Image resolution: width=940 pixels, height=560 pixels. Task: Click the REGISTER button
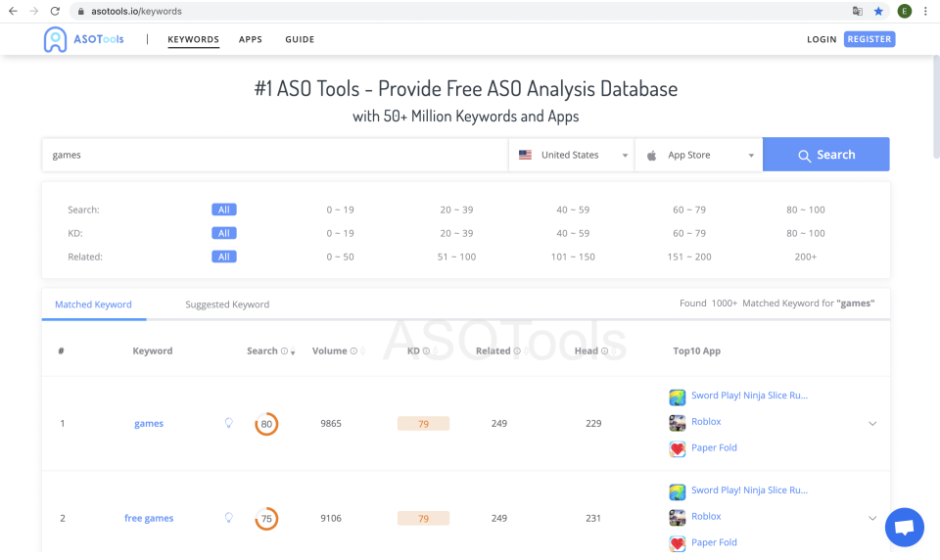tap(869, 39)
